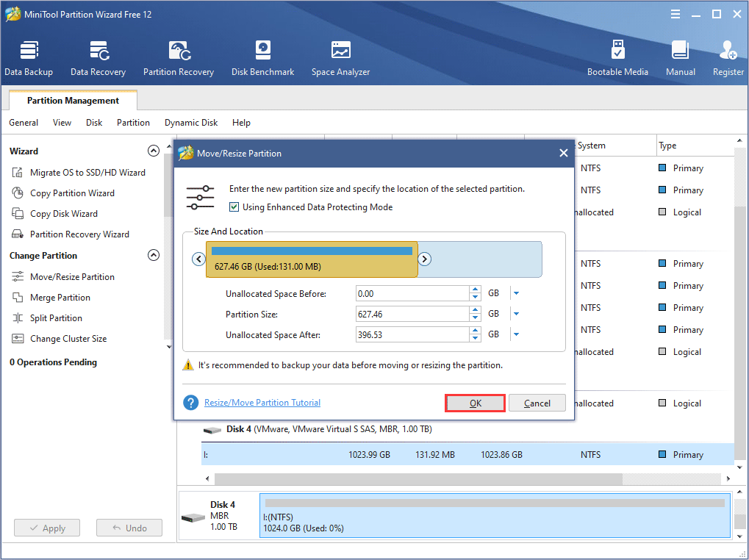Viewport: 749px width, 560px height.
Task: Open the Dynamic Disk menu
Action: [191, 123]
